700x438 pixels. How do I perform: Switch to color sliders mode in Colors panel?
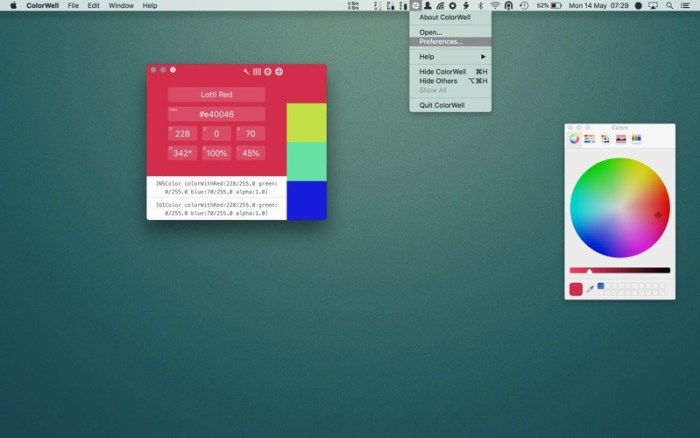coord(589,139)
